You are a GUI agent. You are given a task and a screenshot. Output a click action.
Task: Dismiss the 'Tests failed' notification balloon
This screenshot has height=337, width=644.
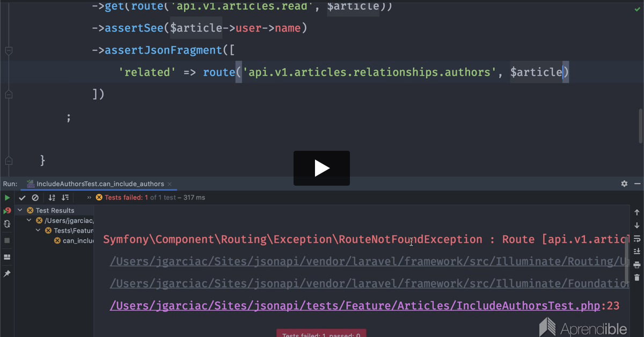point(321,333)
